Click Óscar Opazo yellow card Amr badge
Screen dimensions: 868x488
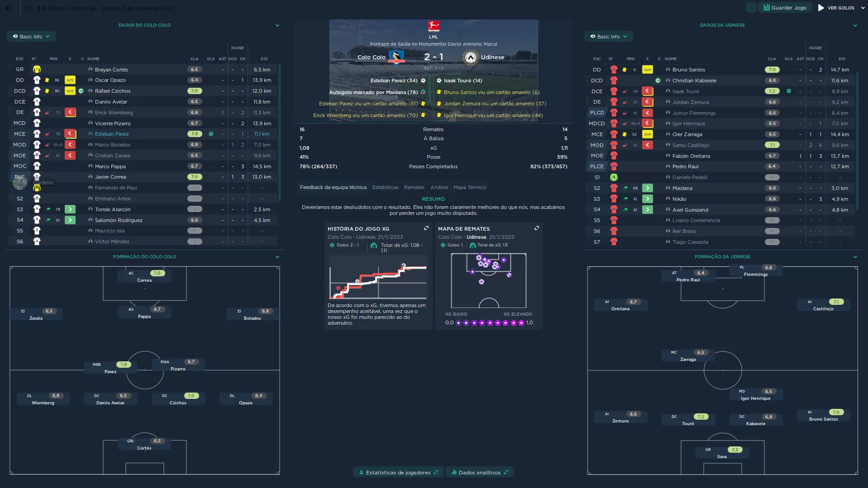(70, 80)
